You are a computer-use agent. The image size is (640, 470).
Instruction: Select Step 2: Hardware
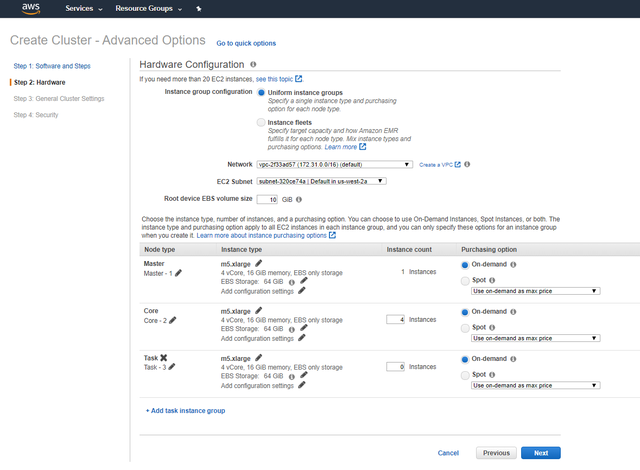[x=40, y=82]
